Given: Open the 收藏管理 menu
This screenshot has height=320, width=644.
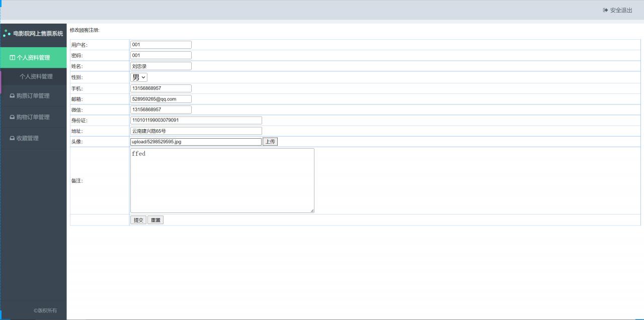Looking at the screenshot, I should pos(33,138).
